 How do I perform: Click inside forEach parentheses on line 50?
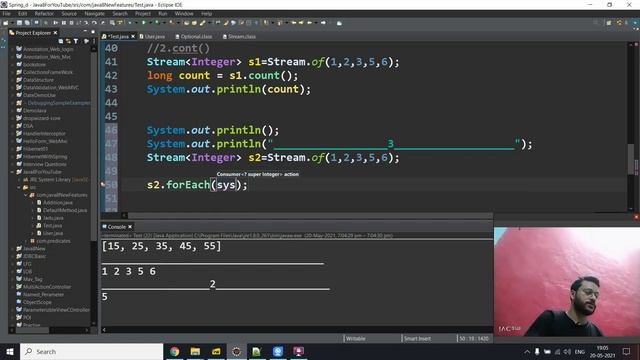pos(226,185)
